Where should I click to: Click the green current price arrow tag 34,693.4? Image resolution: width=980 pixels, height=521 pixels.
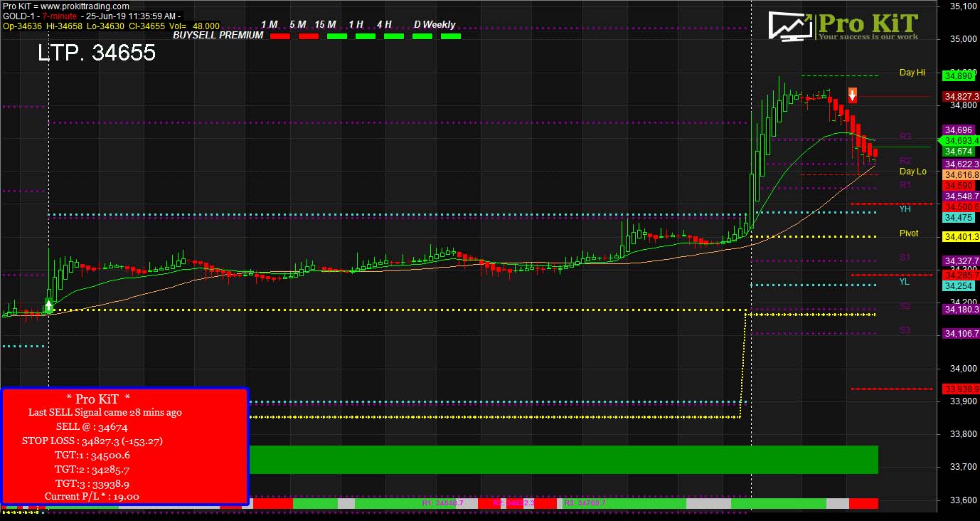click(x=960, y=141)
